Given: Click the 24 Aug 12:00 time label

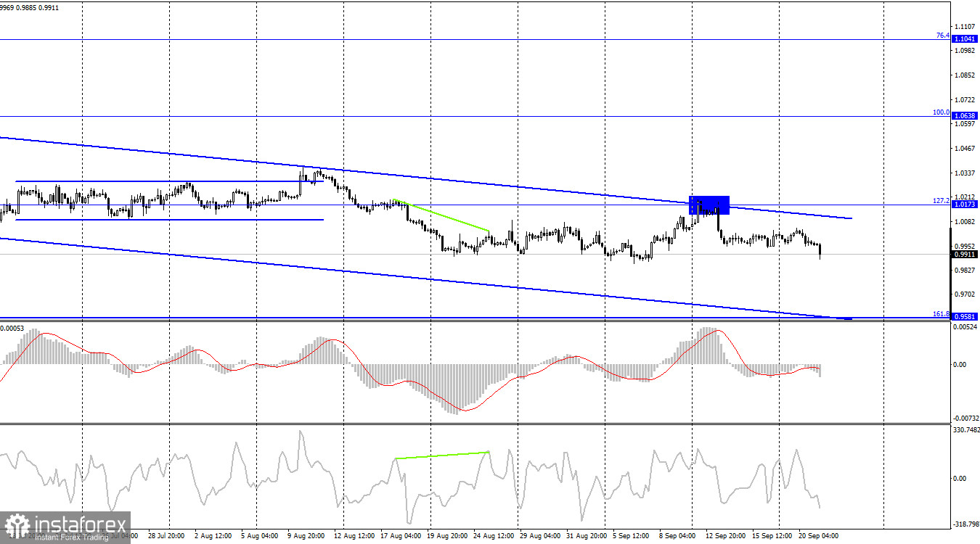Looking at the screenshot, I should (x=494, y=536).
